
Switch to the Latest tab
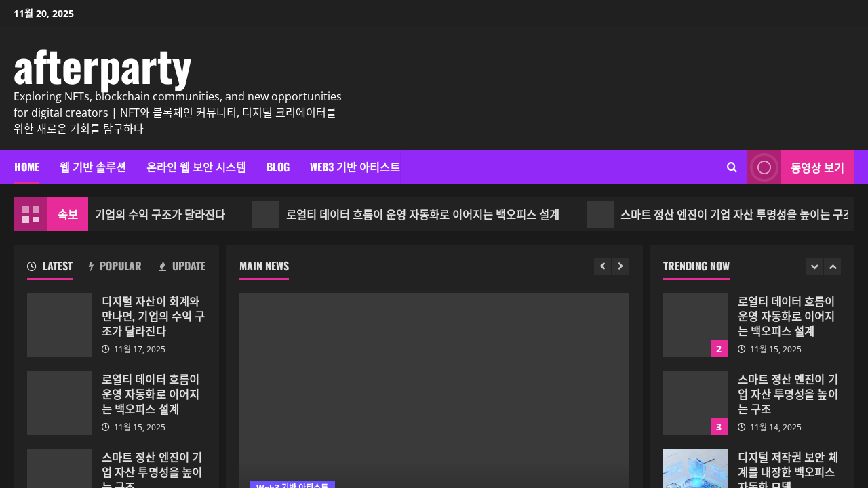coord(50,266)
